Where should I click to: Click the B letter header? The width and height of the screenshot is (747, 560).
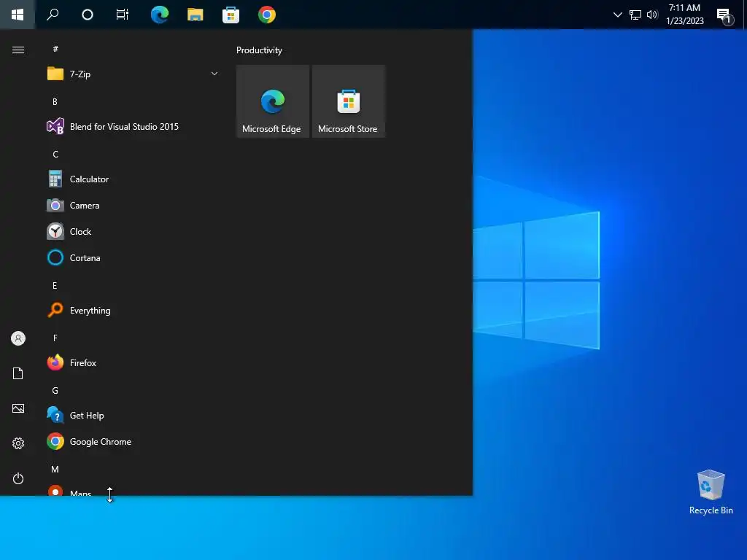tap(55, 101)
